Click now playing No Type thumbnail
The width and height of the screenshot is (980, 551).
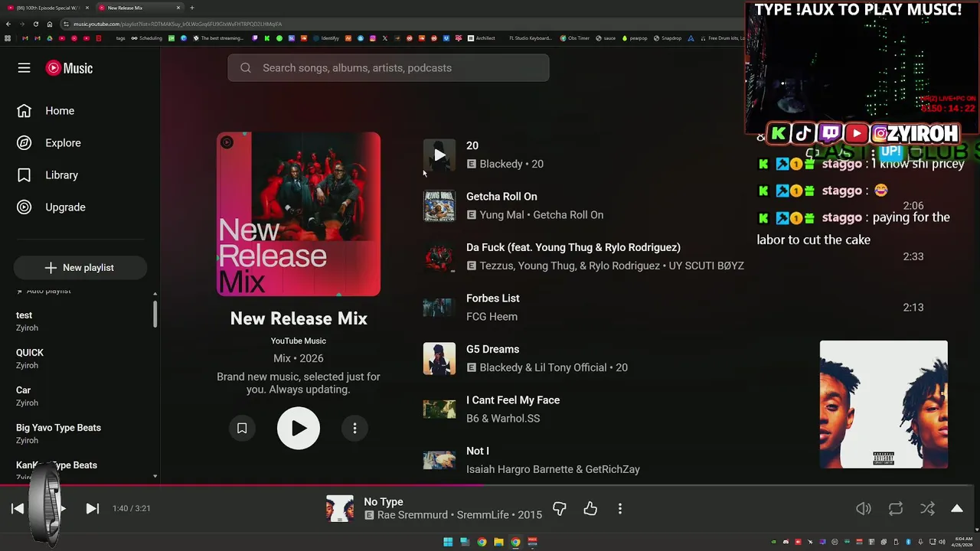(x=340, y=508)
